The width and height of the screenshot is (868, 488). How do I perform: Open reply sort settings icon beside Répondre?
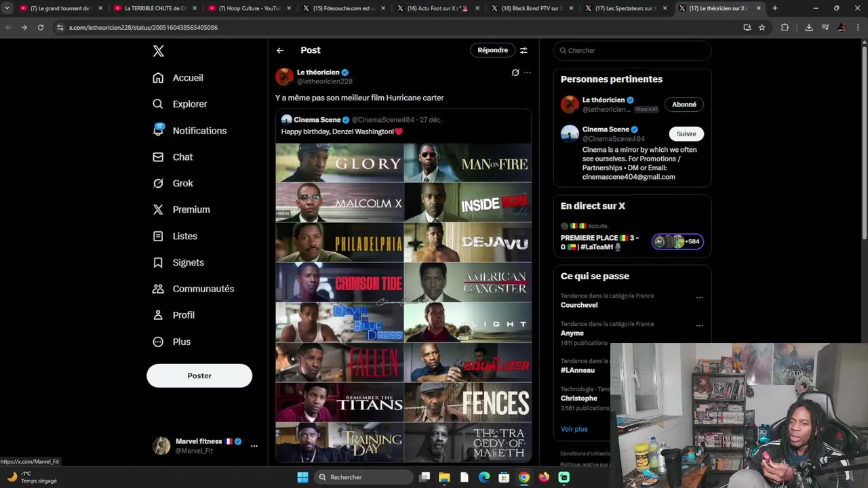point(524,50)
